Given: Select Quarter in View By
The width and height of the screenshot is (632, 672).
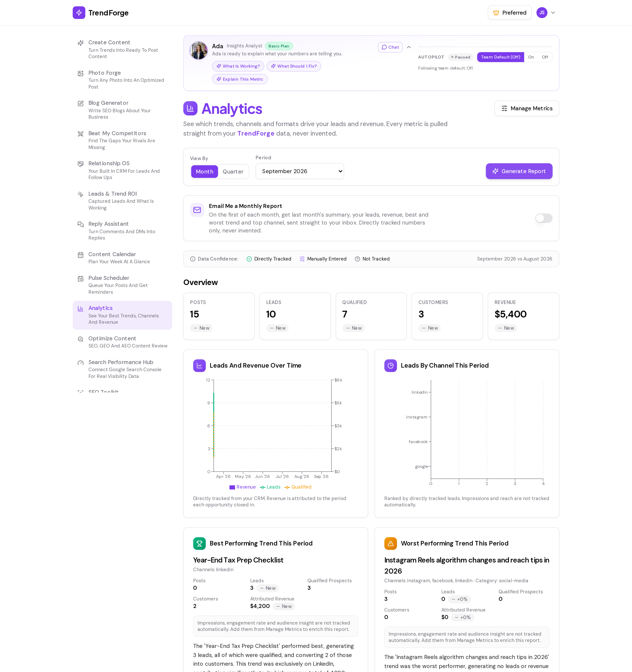Looking at the screenshot, I should click(233, 172).
